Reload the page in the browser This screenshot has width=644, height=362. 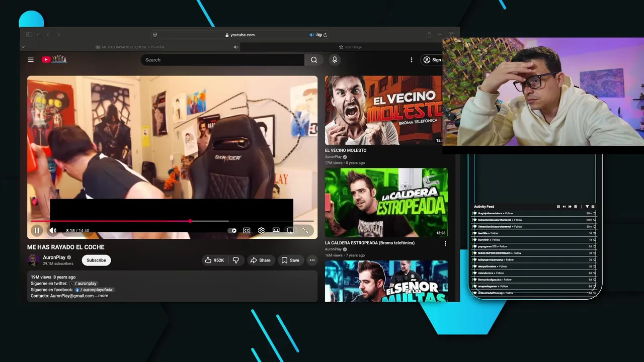pyautogui.click(x=326, y=35)
